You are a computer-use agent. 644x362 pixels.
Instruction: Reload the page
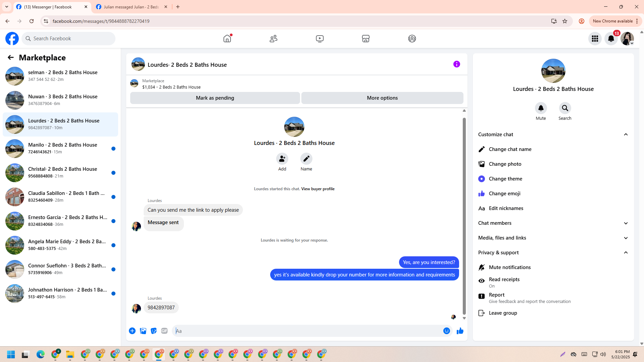click(32, 21)
